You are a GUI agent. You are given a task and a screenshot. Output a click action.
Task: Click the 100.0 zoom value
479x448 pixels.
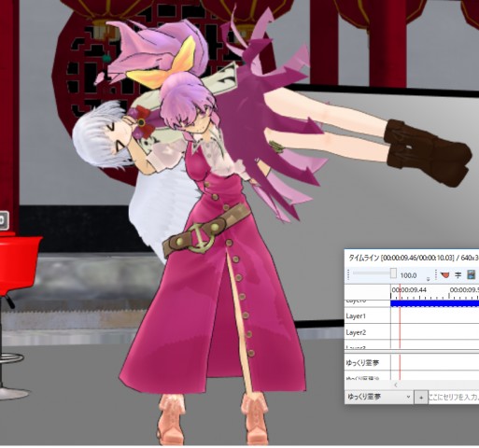coord(408,275)
